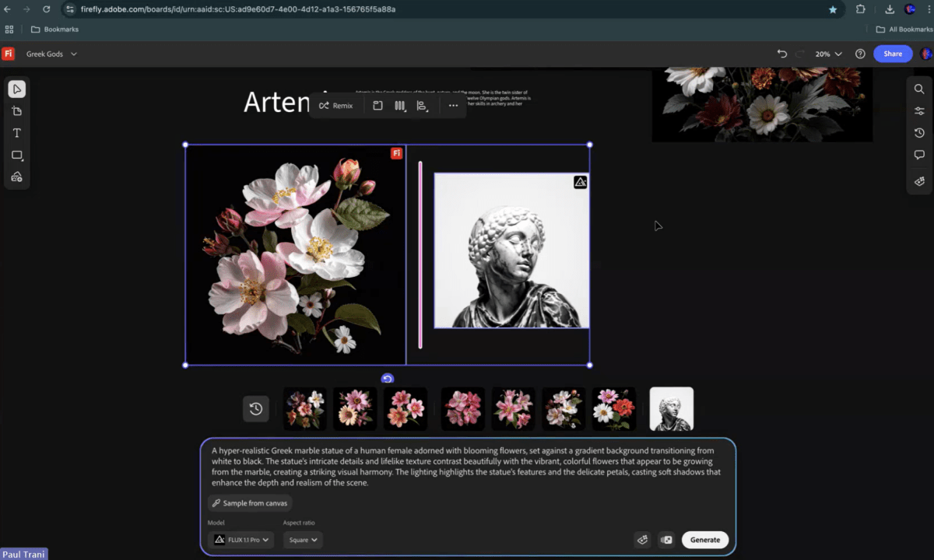
Task: Open the more options ellipsis menu
Action: tap(453, 106)
